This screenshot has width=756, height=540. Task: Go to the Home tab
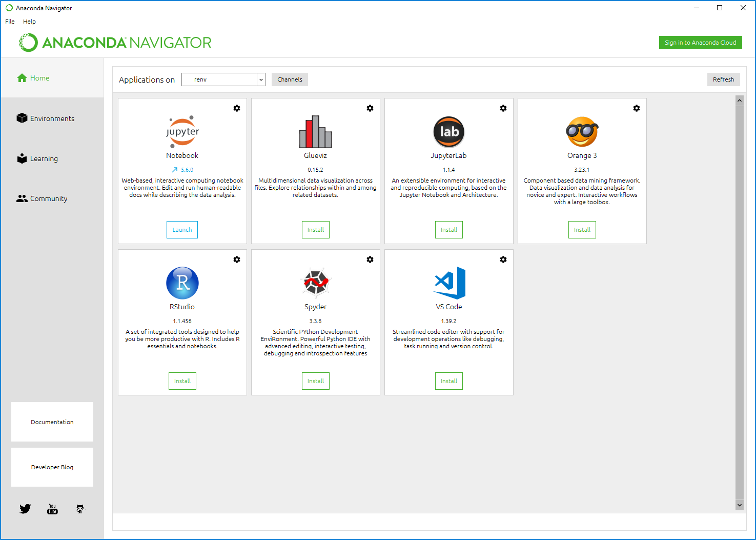click(52, 78)
